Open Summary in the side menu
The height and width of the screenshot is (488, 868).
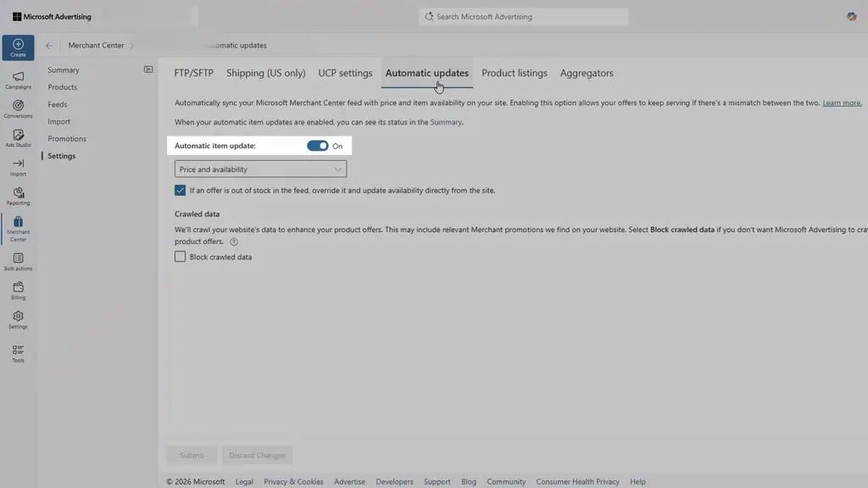click(x=64, y=70)
